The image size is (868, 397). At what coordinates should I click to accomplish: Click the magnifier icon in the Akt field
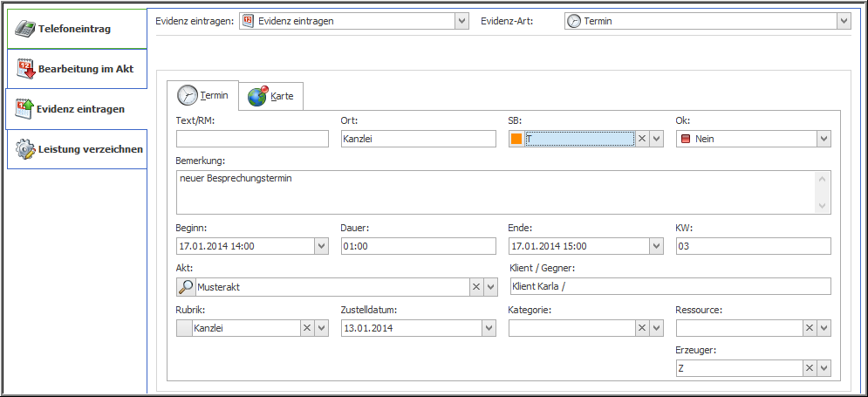point(186,287)
